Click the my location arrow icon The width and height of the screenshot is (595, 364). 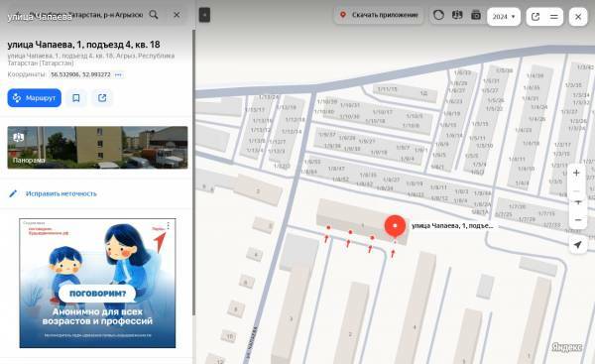click(577, 245)
